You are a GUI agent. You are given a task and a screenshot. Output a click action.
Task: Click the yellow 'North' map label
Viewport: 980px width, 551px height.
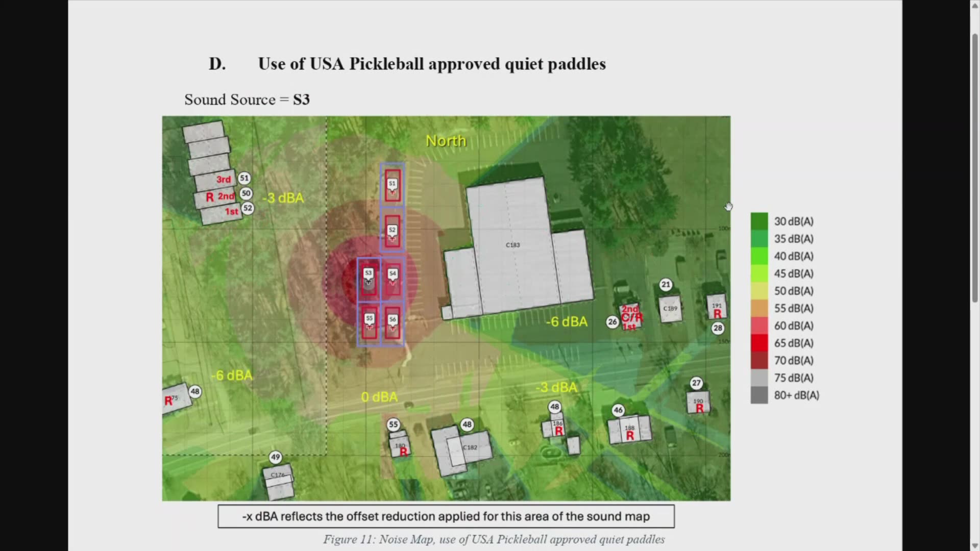(446, 141)
